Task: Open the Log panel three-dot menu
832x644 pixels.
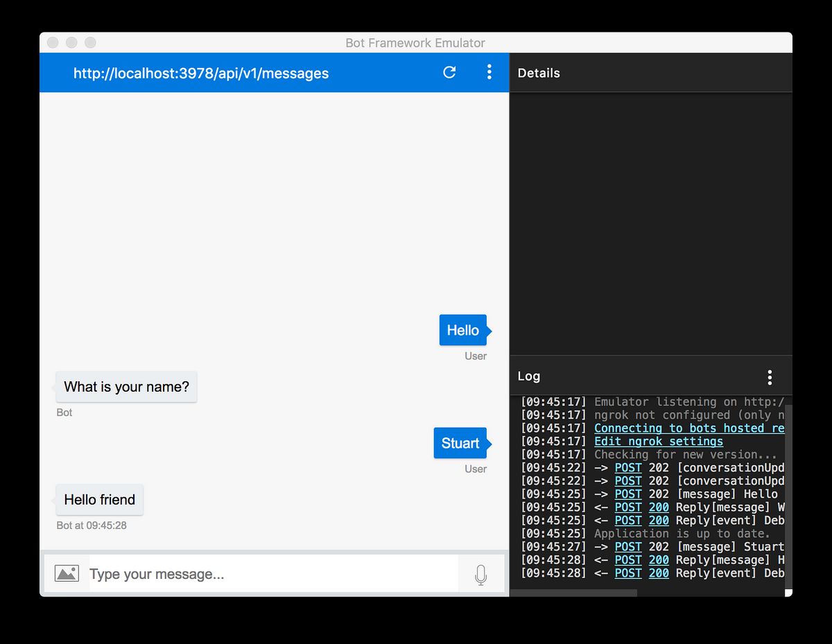Action: (x=770, y=377)
